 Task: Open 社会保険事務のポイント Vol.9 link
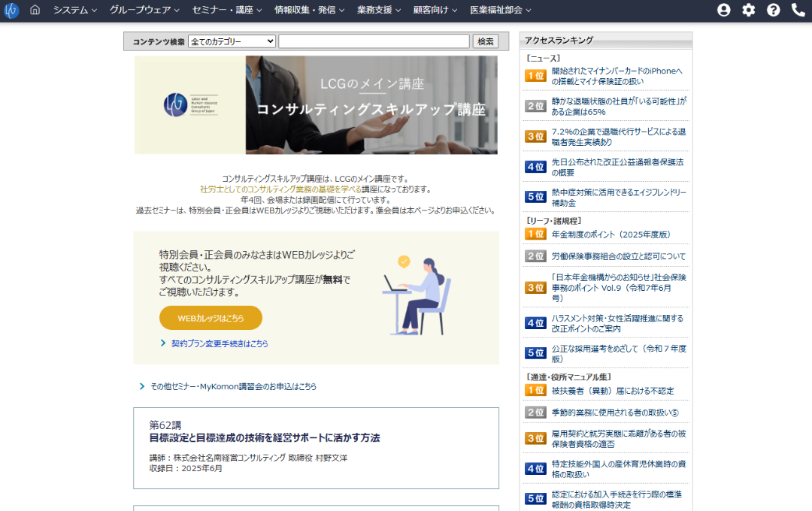(x=619, y=288)
